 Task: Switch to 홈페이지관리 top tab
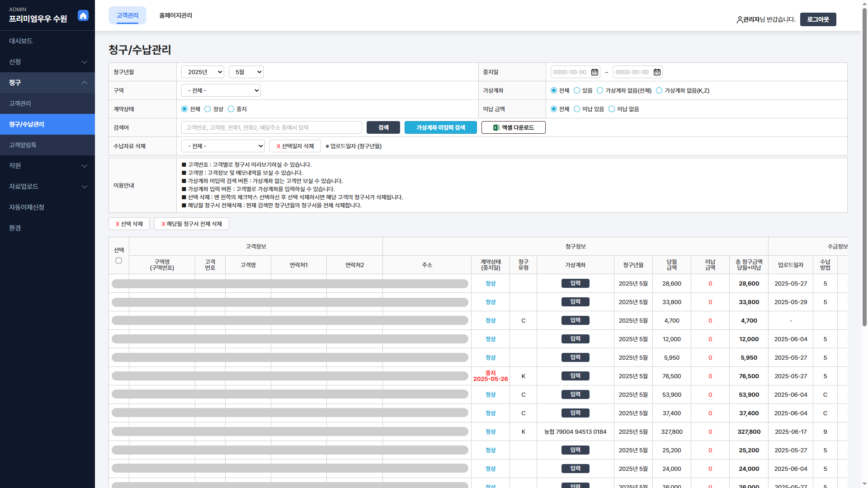(175, 15)
